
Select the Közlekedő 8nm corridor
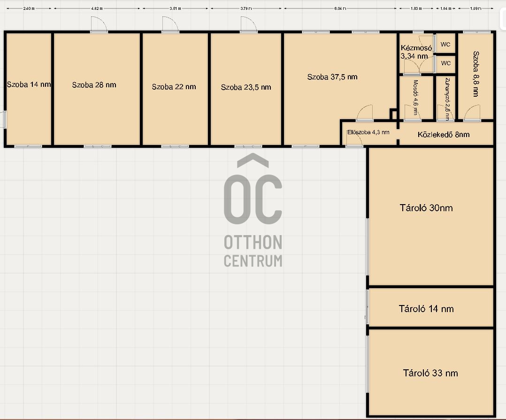click(443, 135)
